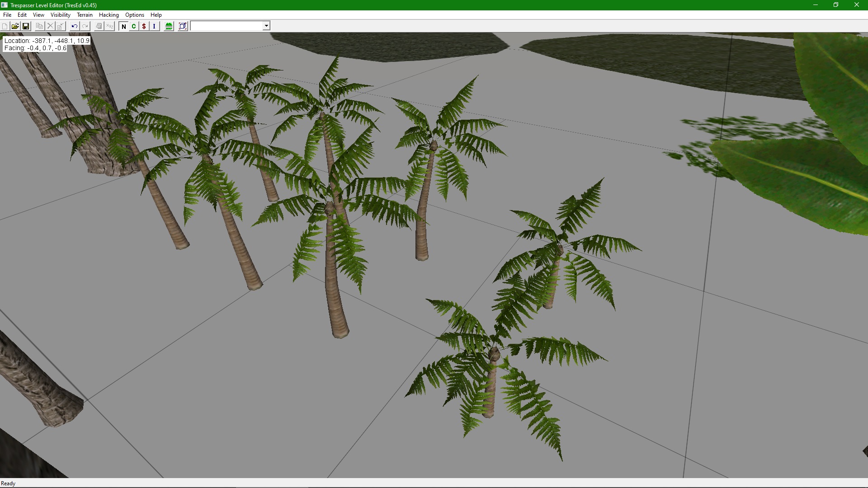Click the terrain layers green icon
The height and width of the screenshot is (488, 868).
169,26
